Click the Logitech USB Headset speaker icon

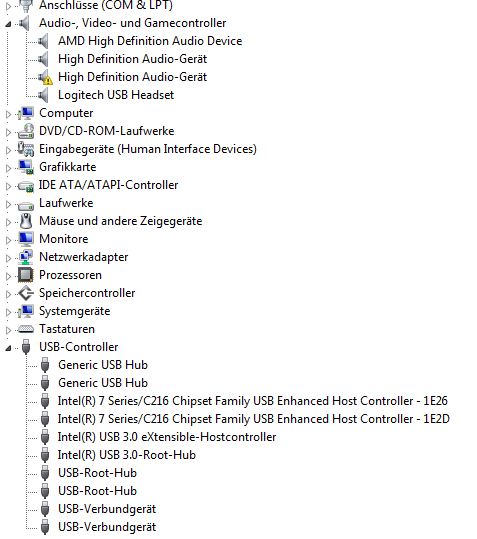[x=44, y=95]
